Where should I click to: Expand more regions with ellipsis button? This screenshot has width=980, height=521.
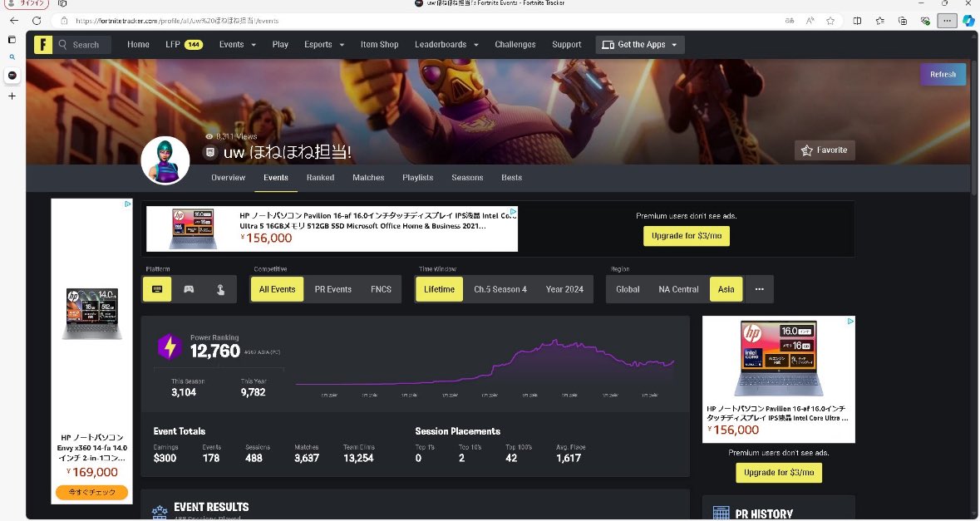click(760, 289)
